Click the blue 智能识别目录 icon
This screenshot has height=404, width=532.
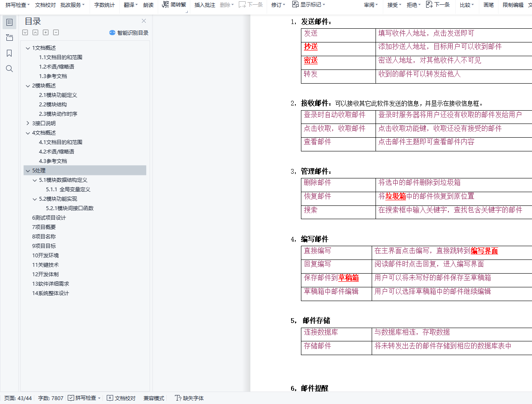[x=112, y=33]
